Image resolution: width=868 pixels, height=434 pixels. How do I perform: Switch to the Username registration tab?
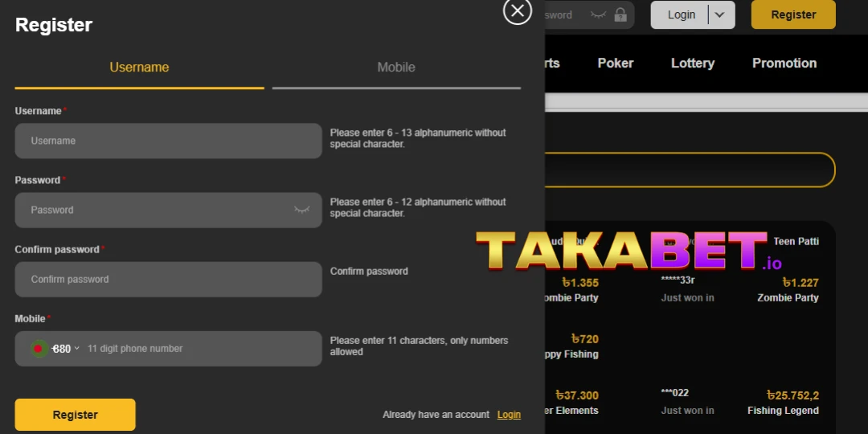click(x=139, y=68)
